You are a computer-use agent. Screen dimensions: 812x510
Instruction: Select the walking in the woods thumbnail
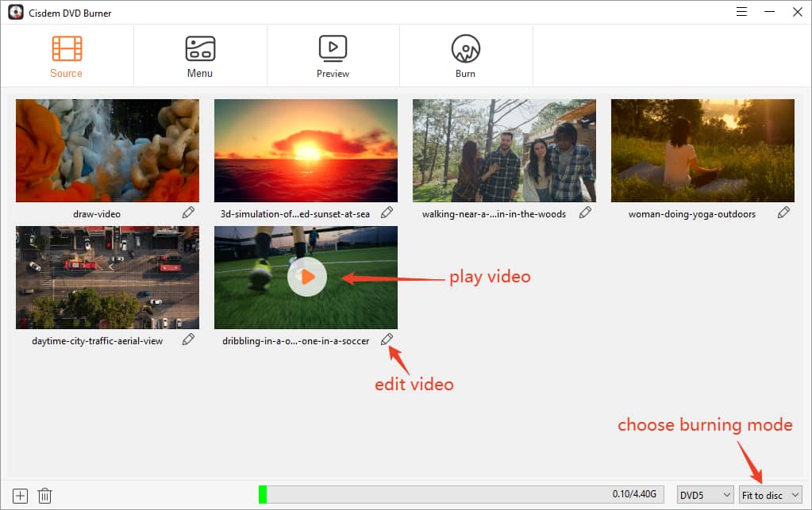click(x=504, y=151)
